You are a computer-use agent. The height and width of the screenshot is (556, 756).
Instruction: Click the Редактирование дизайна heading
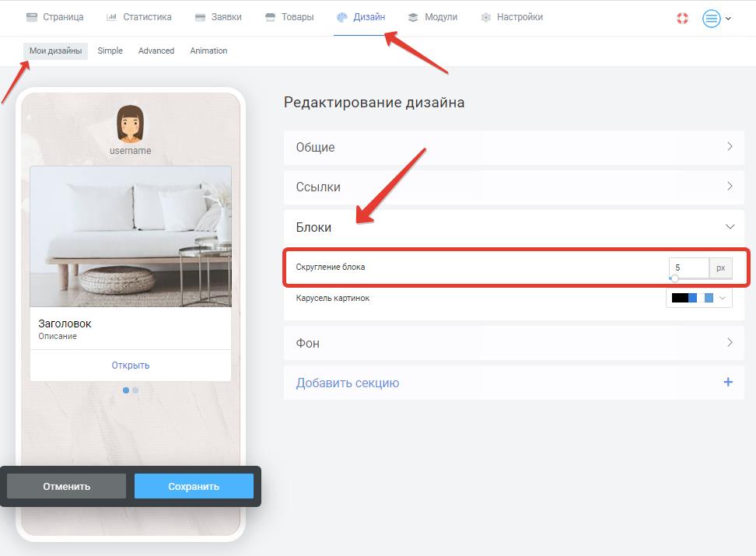[374, 102]
